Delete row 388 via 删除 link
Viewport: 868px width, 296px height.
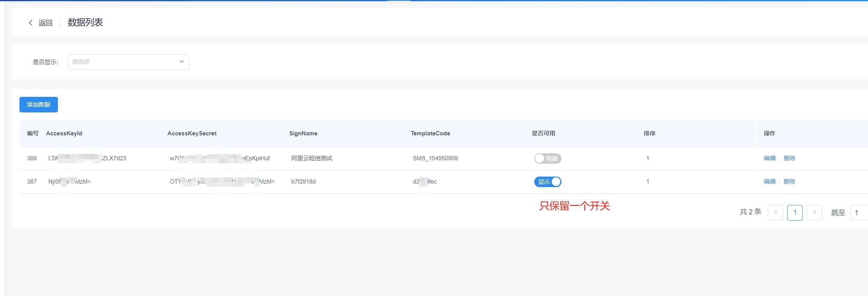tap(789, 158)
